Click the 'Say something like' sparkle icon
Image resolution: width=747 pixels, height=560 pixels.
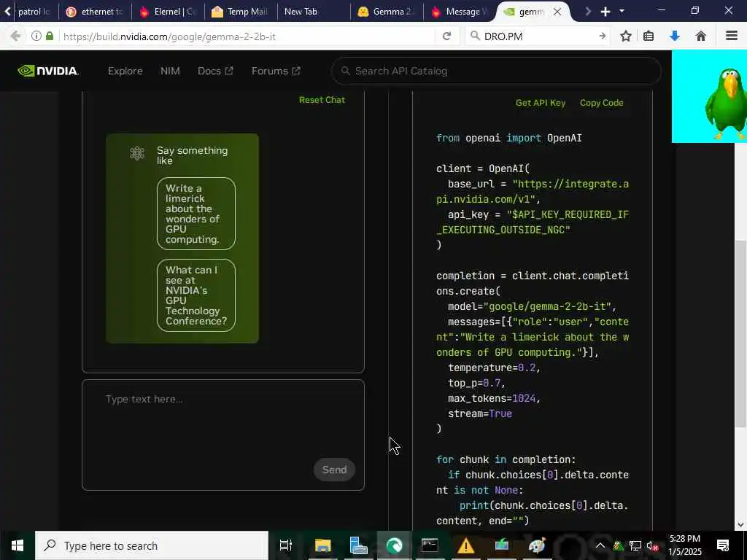click(x=137, y=153)
